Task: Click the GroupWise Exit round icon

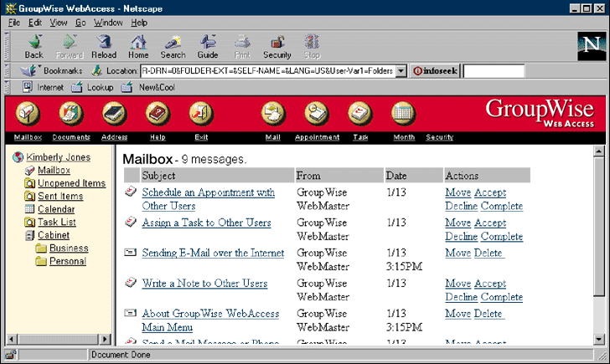Action: 201,114
